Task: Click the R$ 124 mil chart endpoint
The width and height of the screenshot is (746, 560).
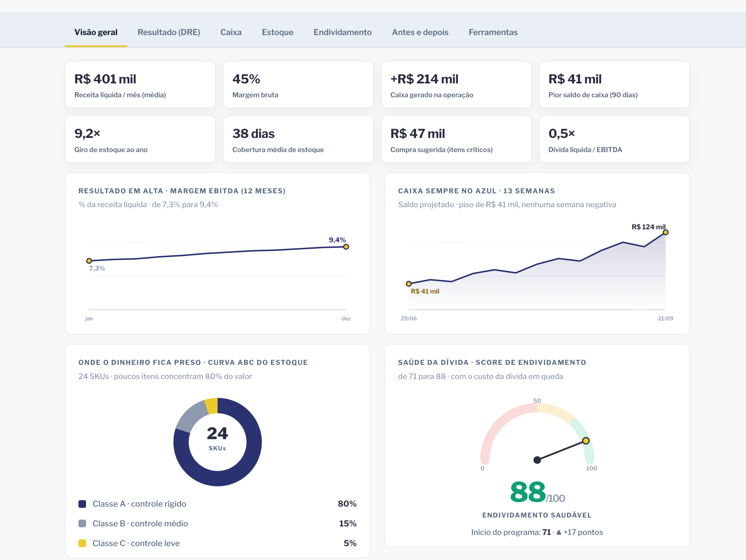Action: 666,233
